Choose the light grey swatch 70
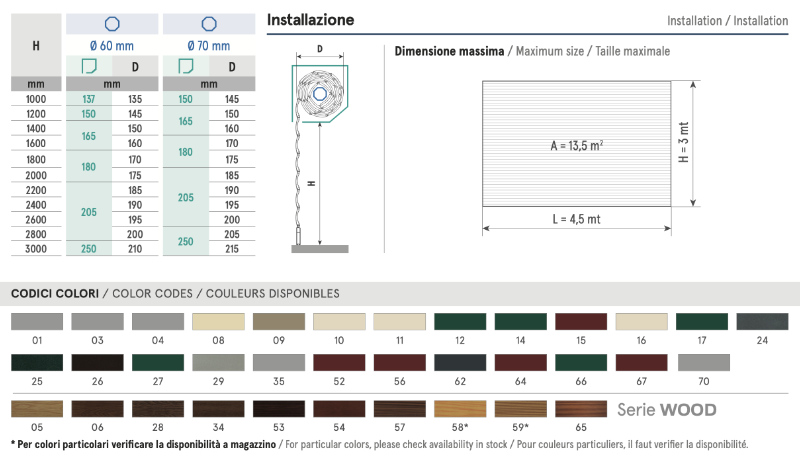This screenshot has width=800, height=458. pyautogui.click(x=703, y=363)
